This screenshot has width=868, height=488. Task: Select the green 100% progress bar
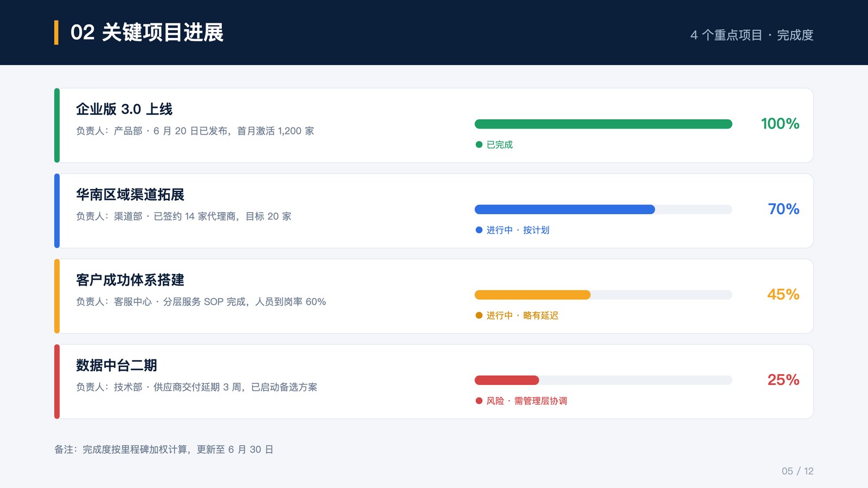click(x=603, y=124)
